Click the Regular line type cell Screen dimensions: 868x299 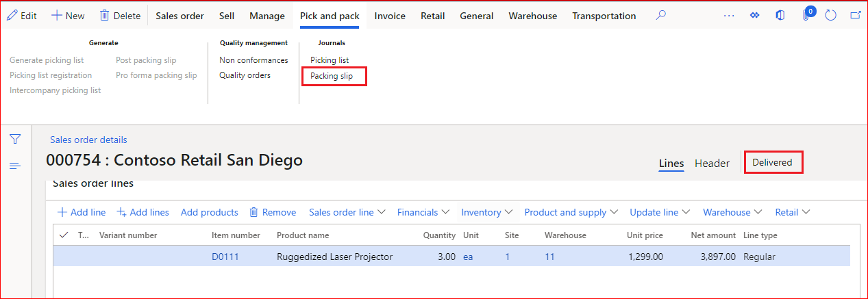759,257
